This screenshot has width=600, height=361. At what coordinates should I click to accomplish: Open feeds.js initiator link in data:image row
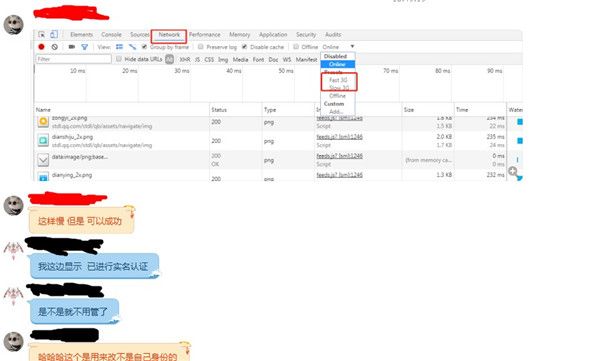tap(339, 156)
